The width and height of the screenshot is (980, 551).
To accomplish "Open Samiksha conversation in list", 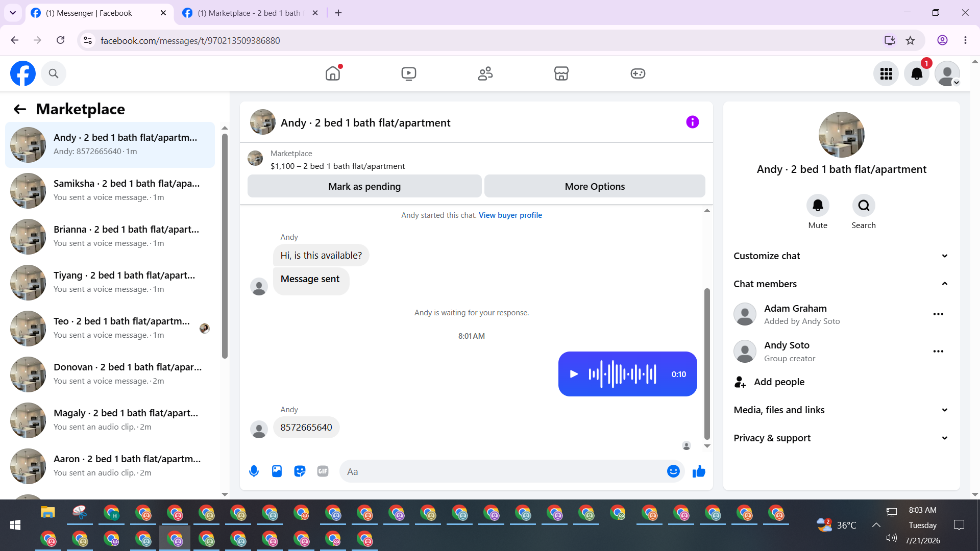I will click(x=110, y=191).
